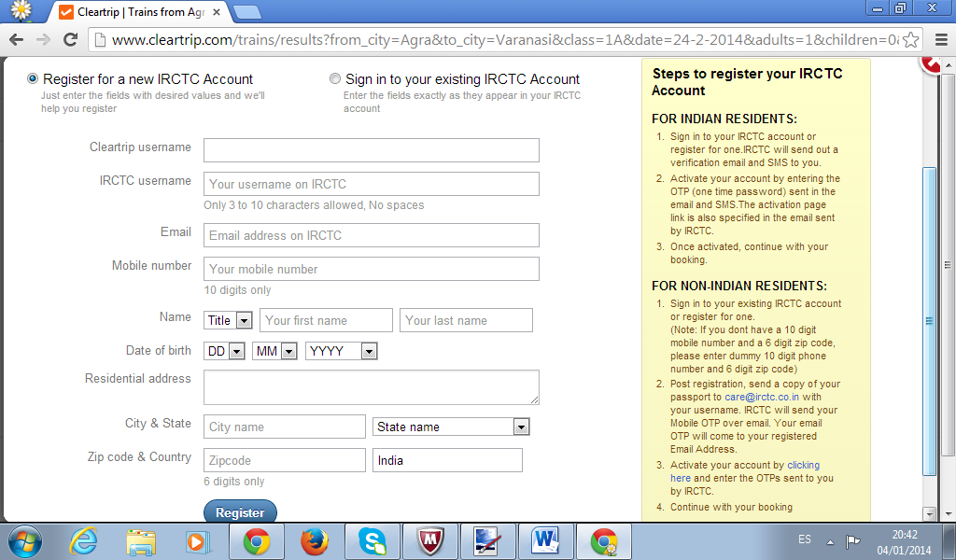
Task: Click the page's vertical scrollbar thumb
Action: [930, 321]
